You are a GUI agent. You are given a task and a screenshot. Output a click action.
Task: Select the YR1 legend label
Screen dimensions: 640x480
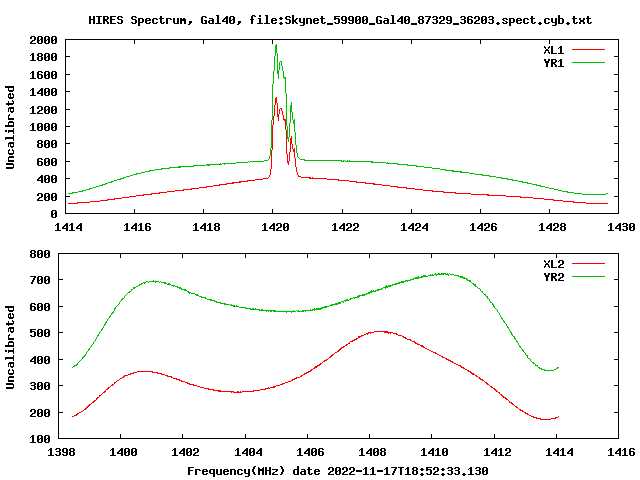553,63
